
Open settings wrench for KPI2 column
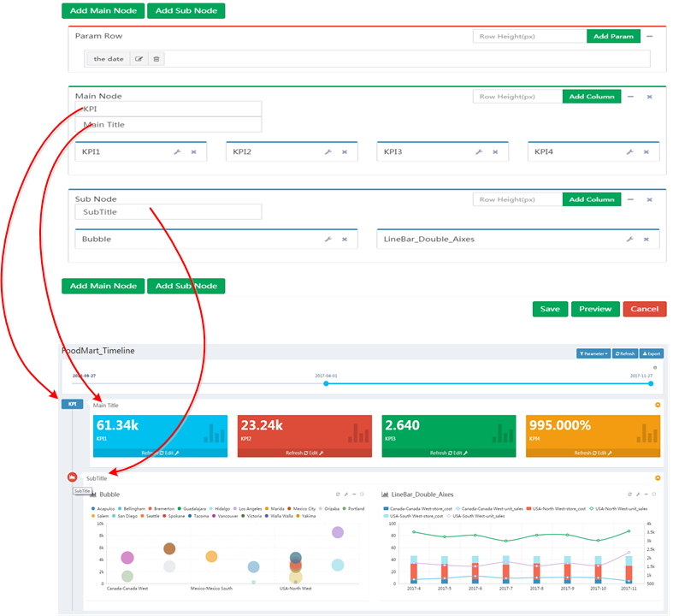coord(328,152)
